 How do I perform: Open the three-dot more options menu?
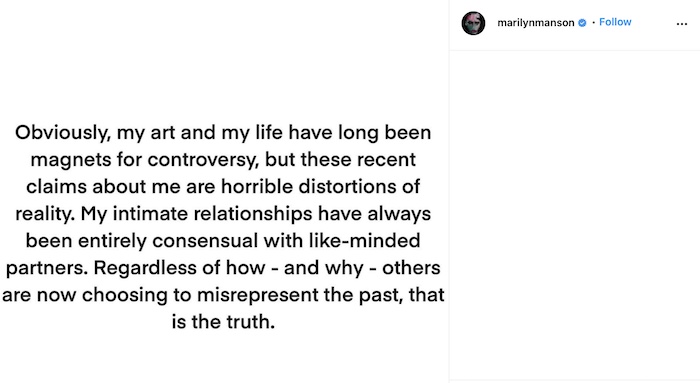(x=682, y=24)
